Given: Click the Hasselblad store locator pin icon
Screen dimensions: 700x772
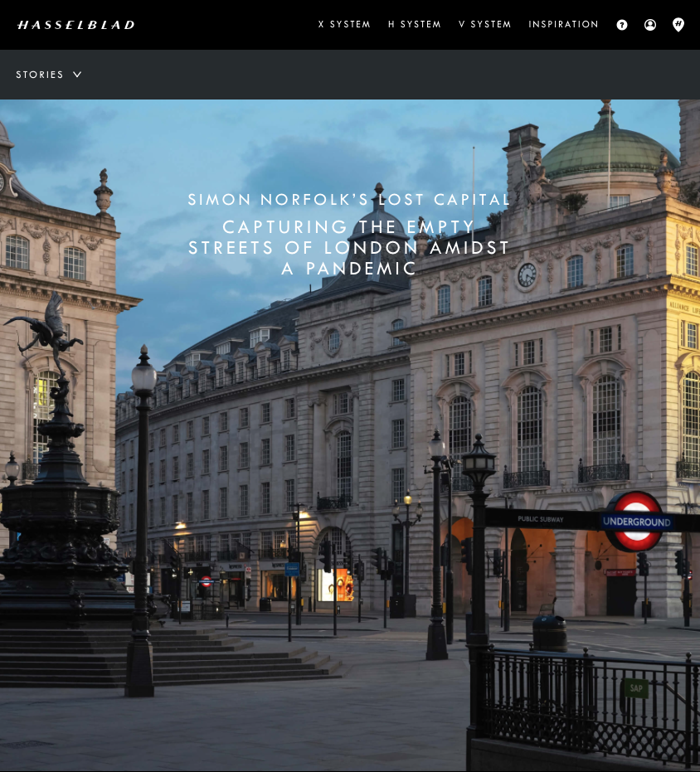Looking at the screenshot, I should click(678, 25).
